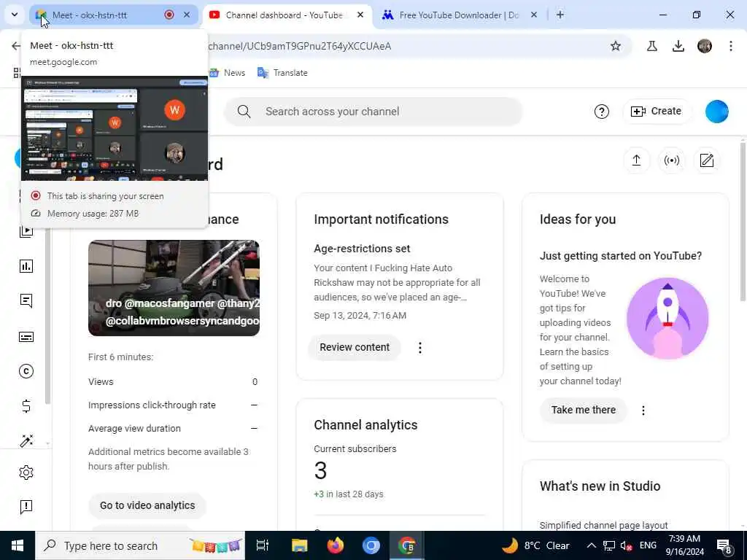Screen dimensions: 747x560
Task: Open the tab search dropdown arrow
Action: tap(15, 15)
